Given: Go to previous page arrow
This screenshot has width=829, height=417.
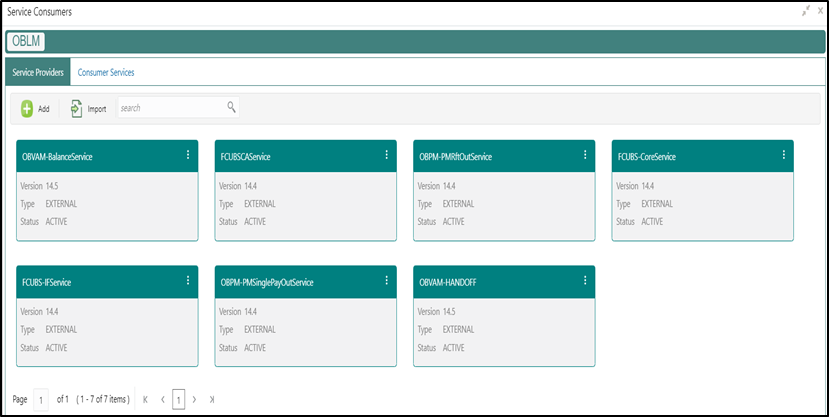Looking at the screenshot, I should (163, 400).
